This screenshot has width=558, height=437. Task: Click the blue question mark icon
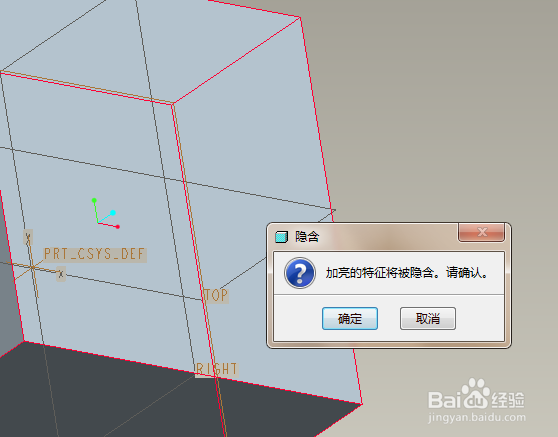point(300,273)
